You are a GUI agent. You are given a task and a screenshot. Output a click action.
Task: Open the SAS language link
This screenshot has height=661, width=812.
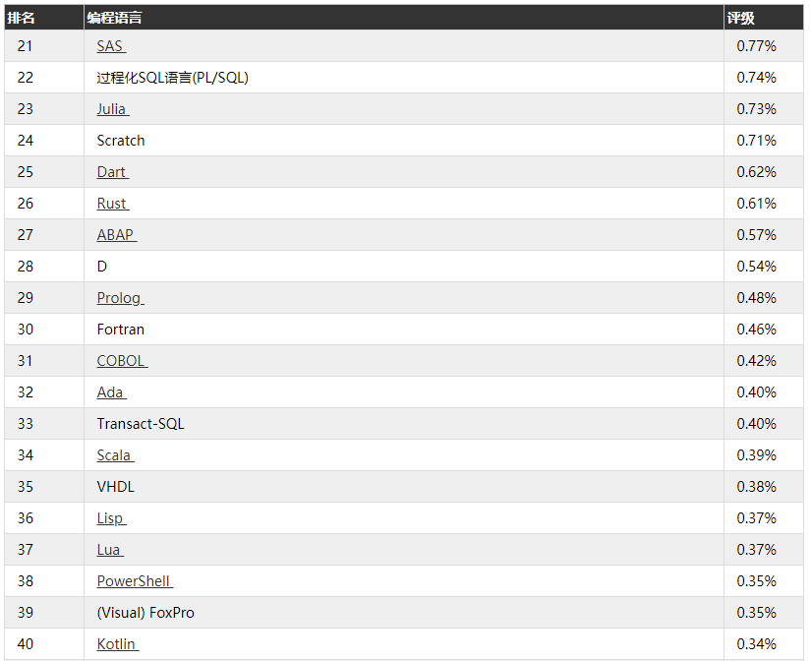(110, 46)
